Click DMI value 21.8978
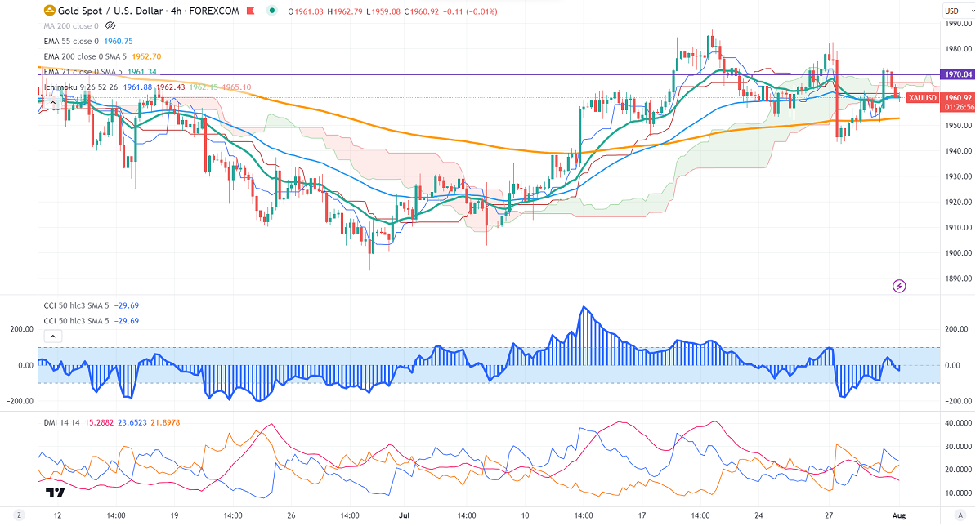Viewport: 980px width, 526px height. [166, 423]
